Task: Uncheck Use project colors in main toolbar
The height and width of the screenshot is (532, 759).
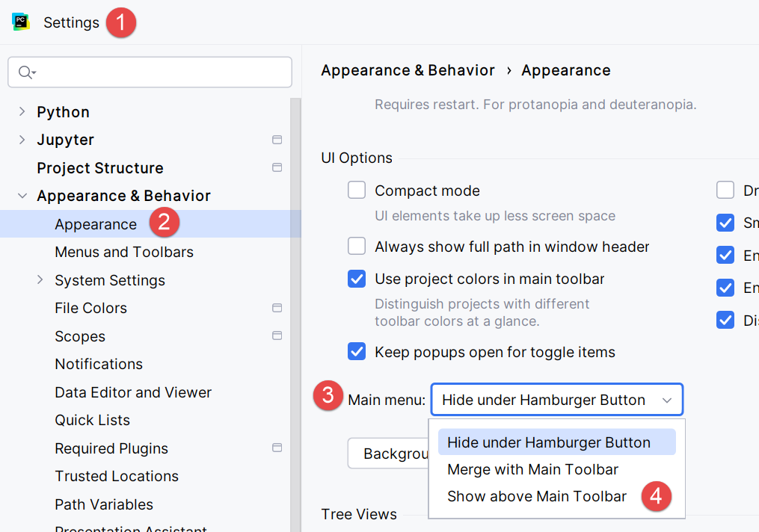Action: coord(357,279)
